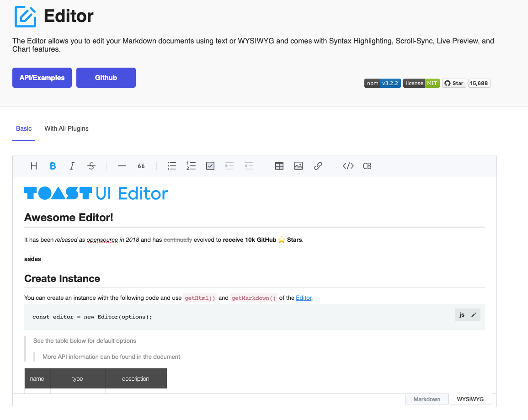Open the 15,688 stargazers count
This screenshot has height=420, width=528.
click(x=479, y=83)
